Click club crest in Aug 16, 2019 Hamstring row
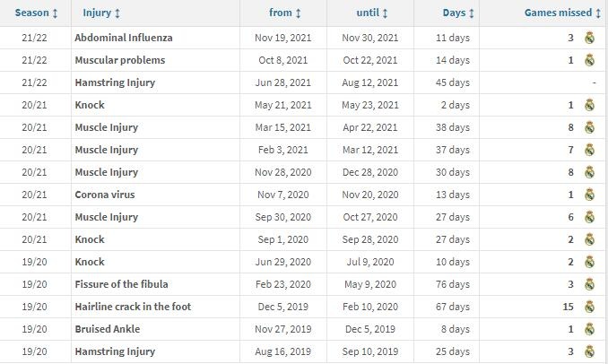This screenshot has height=364, width=608. pos(589,351)
